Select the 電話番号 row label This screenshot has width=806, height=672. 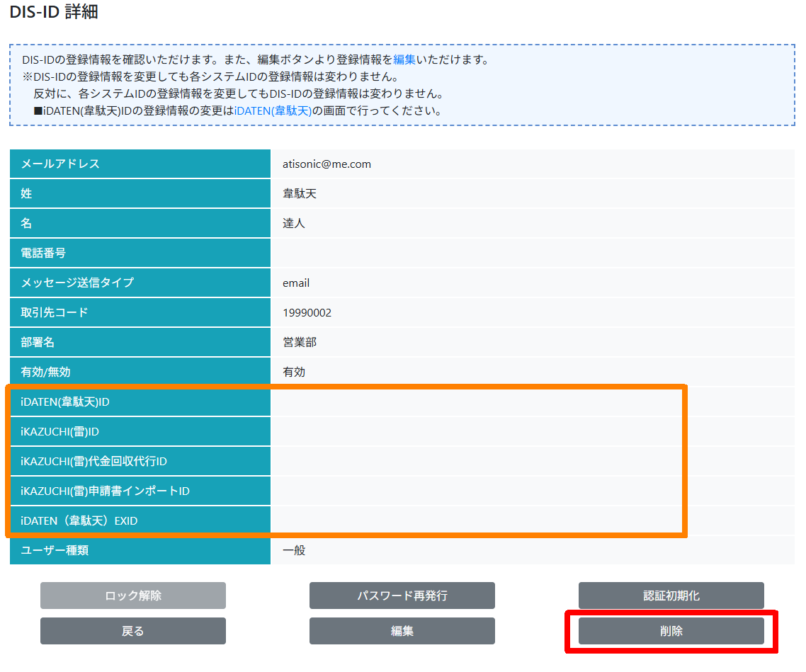tap(43, 253)
